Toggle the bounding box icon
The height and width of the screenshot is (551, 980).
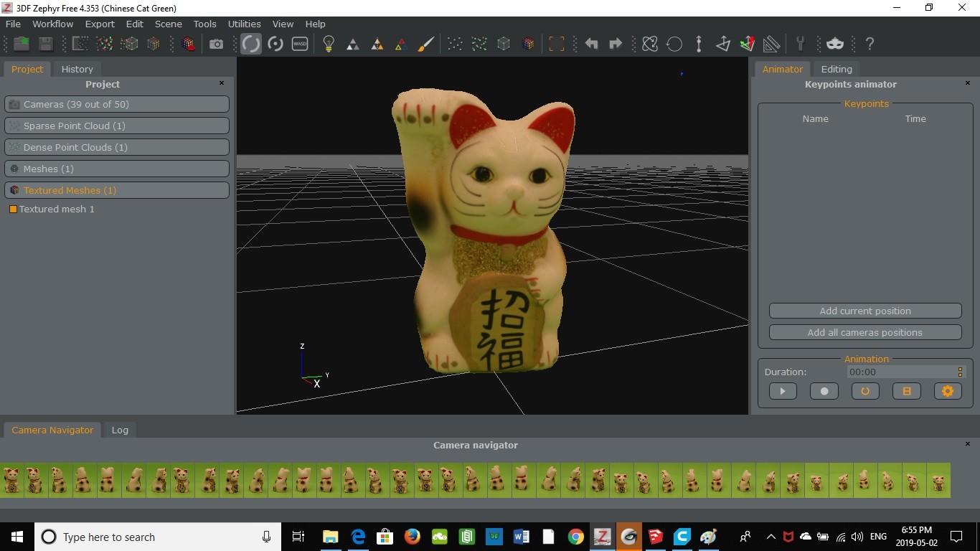click(x=556, y=44)
